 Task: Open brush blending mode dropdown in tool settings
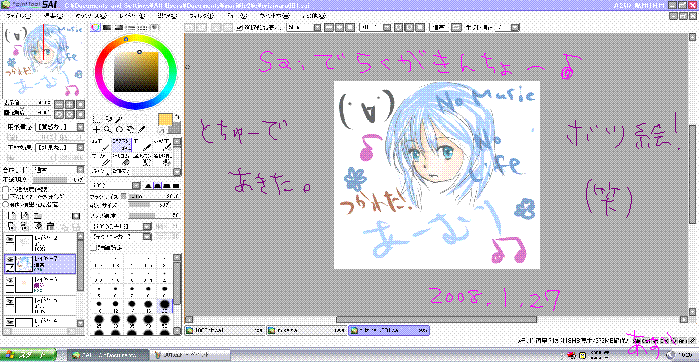pos(116,185)
